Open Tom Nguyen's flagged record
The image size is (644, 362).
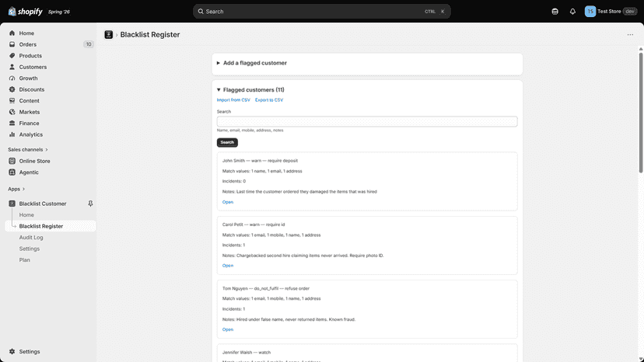click(x=228, y=329)
